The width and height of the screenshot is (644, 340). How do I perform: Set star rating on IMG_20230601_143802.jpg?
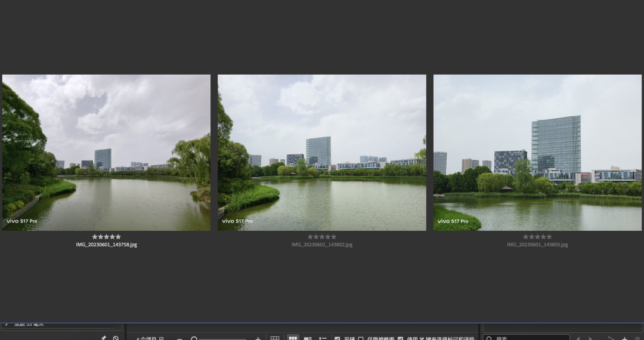pyautogui.click(x=322, y=237)
